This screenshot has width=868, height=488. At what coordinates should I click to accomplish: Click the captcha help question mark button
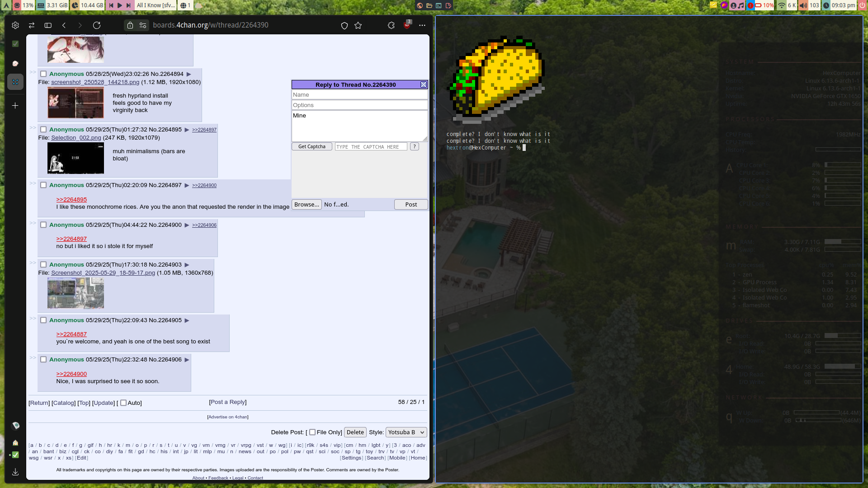click(415, 147)
